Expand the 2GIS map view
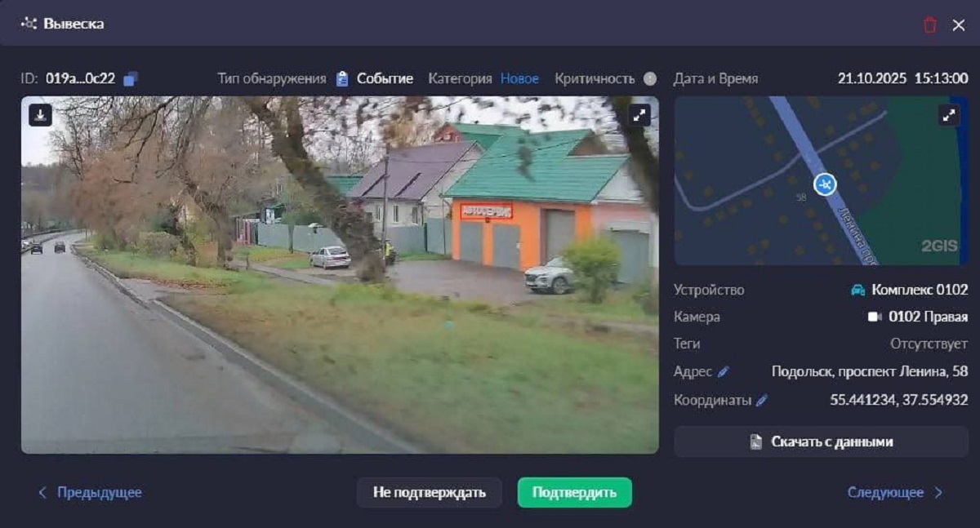This screenshot has height=528, width=980. coord(949,116)
